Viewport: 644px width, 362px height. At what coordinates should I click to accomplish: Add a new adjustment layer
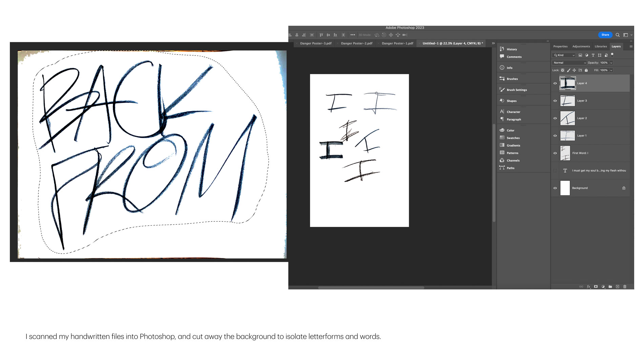click(x=603, y=286)
